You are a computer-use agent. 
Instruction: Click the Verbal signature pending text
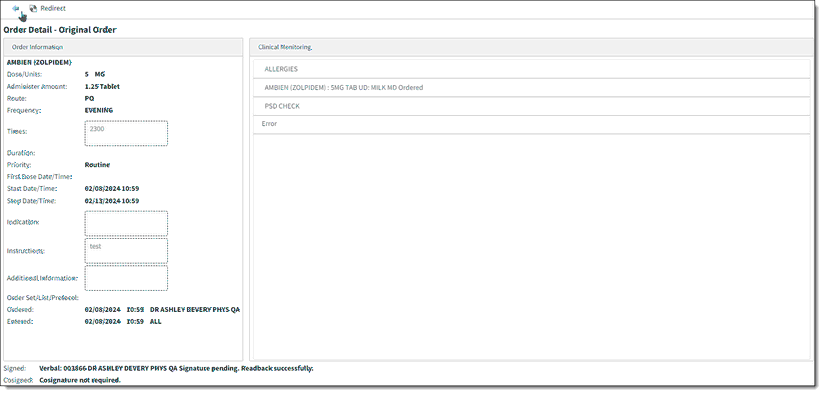pos(176,368)
